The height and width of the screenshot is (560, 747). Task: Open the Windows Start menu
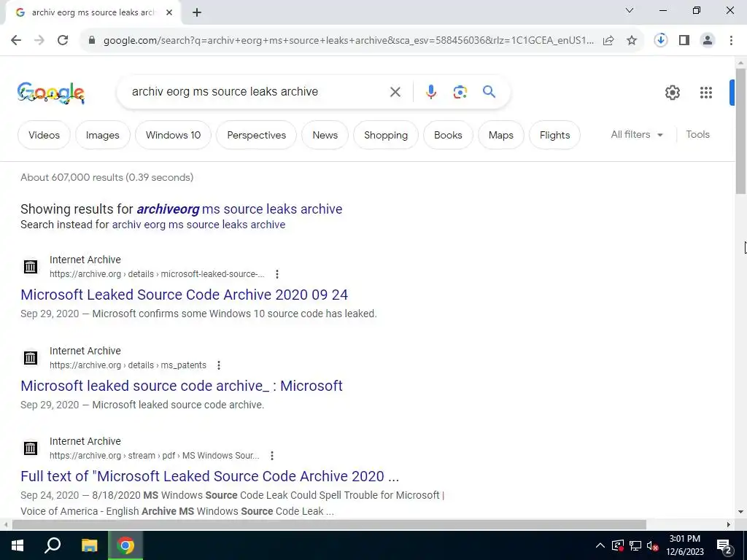click(18, 545)
